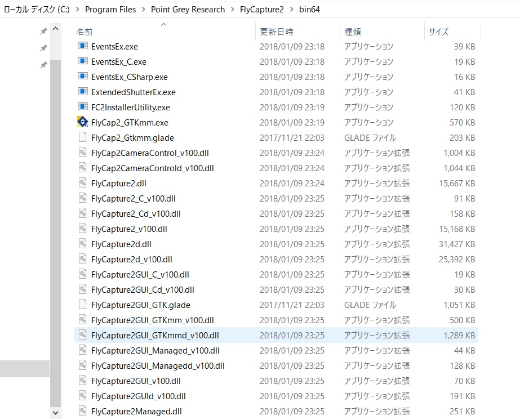Navigate to Point Grey Research breadcrumb
The height and width of the screenshot is (420, 520).
[188, 9]
